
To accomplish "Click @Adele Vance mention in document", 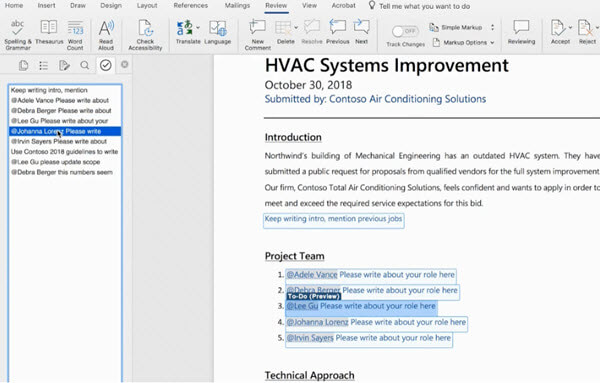I will click(x=312, y=275).
